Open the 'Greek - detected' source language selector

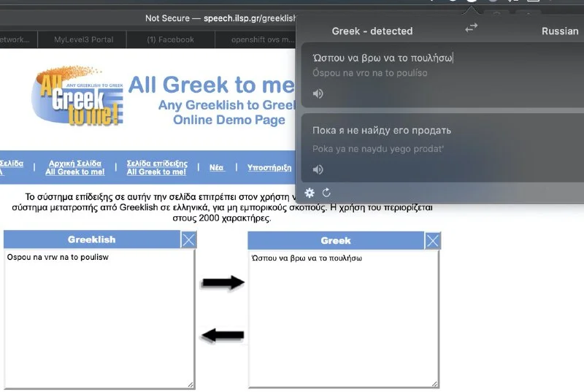point(372,31)
